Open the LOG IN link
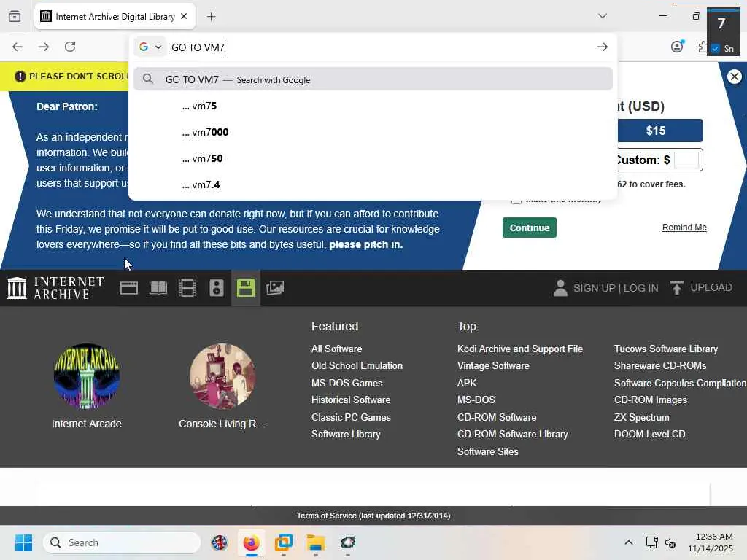 [640, 288]
